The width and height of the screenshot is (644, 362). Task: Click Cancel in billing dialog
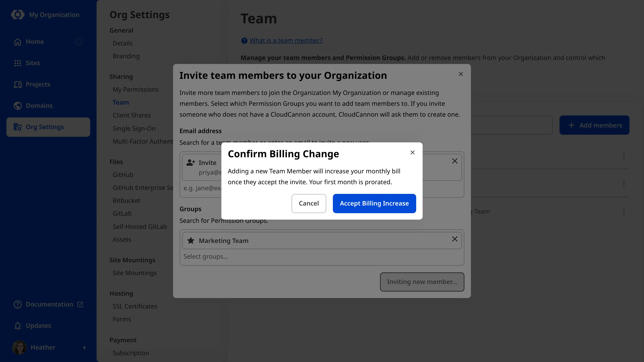click(309, 203)
